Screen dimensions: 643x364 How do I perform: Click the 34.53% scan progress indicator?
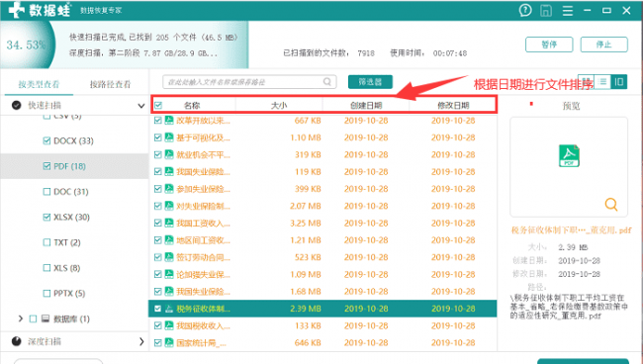(x=27, y=45)
